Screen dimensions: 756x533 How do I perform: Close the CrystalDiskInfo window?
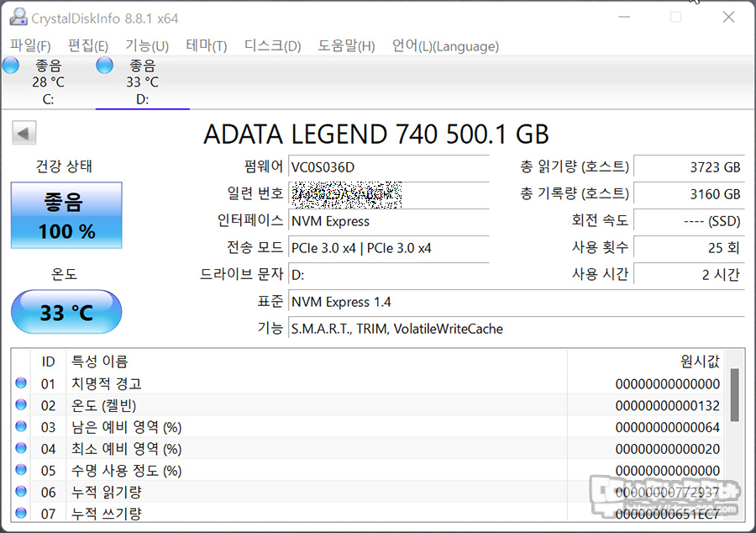click(x=728, y=18)
